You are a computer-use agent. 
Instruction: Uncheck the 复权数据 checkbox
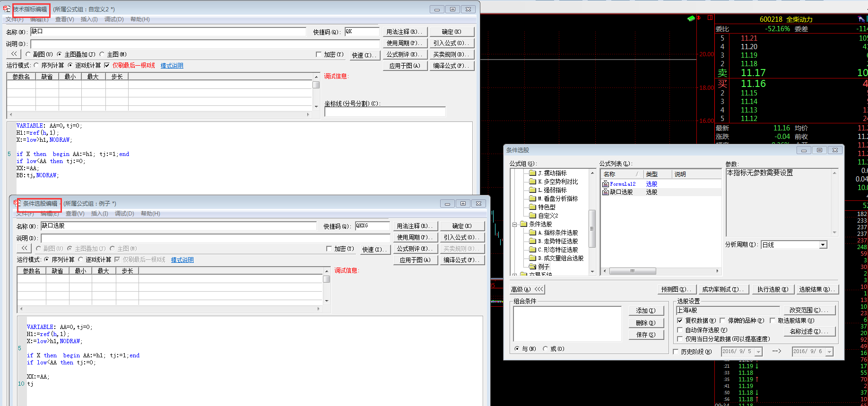point(680,320)
